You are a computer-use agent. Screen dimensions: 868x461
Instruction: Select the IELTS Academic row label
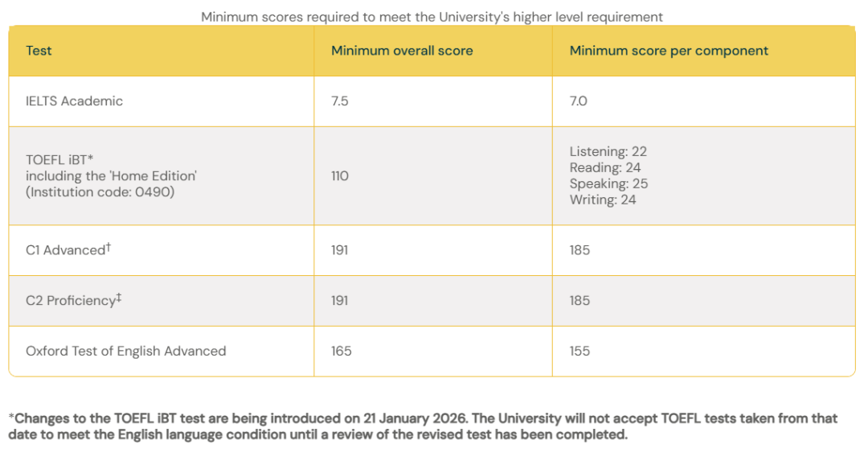74,101
